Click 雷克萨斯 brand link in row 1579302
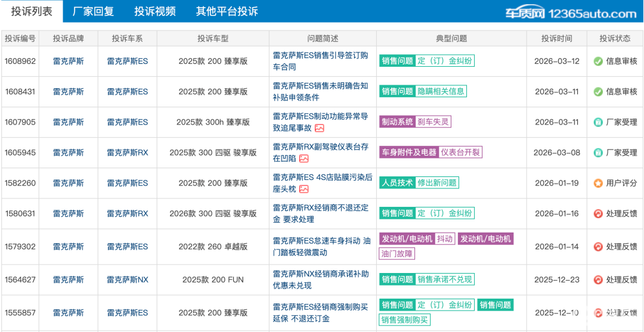This screenshot has height=332, width=644. pos(68,247)
